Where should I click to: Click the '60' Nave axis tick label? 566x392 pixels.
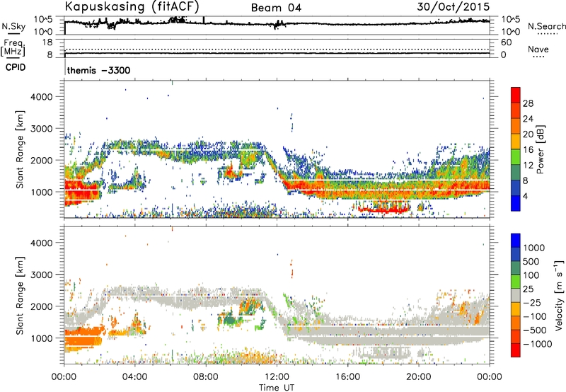(x=506, y=42)
